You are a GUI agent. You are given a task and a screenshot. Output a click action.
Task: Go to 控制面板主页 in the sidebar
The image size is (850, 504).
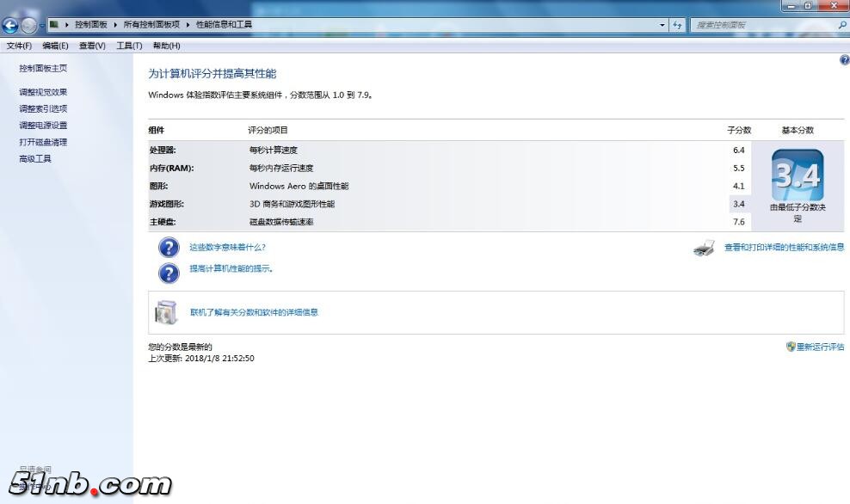[43, 68]
